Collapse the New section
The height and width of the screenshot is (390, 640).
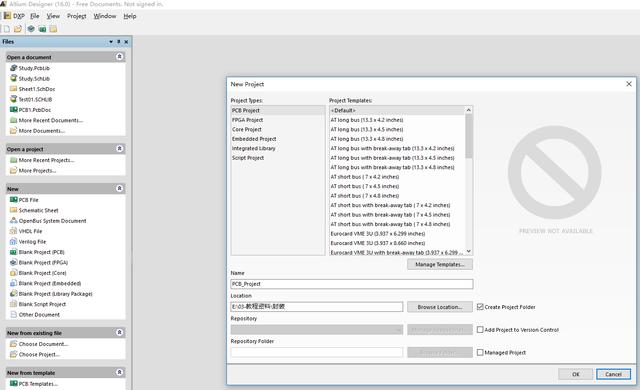click(x=119, y=188)
